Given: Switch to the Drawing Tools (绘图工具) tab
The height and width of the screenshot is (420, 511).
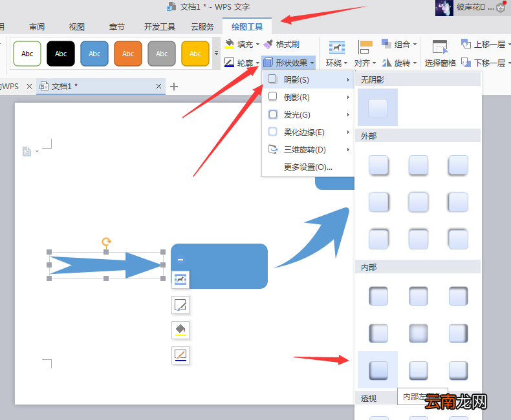Looking at the screenshot, I should click(247, 26).
